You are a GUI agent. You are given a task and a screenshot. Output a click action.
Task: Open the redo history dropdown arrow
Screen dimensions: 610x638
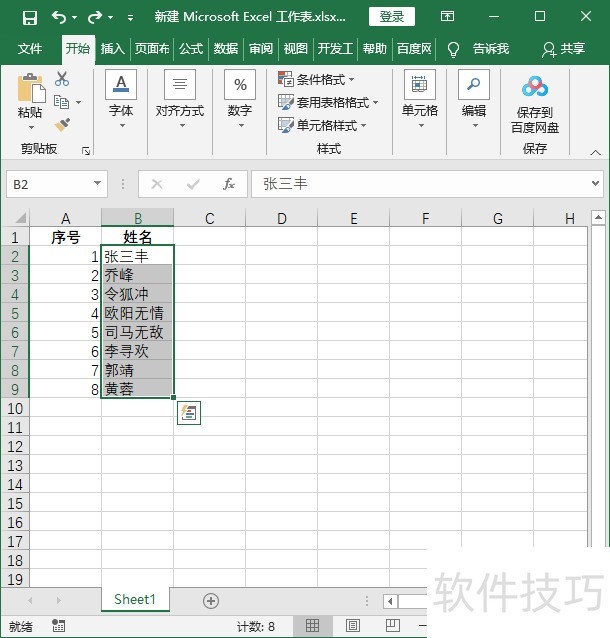[x=111, y=17]
